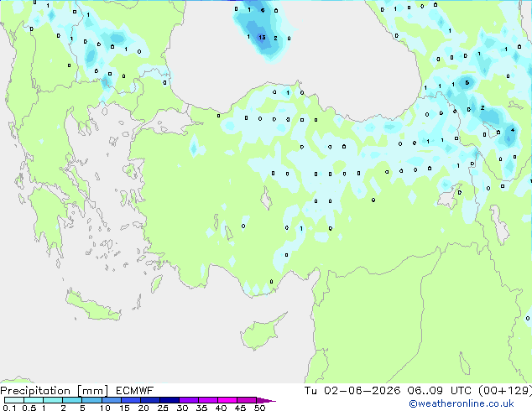Screen dimensions: 532x411
Task: Click the '4' value in the eastern blue patch
Action: pos(513,130)
